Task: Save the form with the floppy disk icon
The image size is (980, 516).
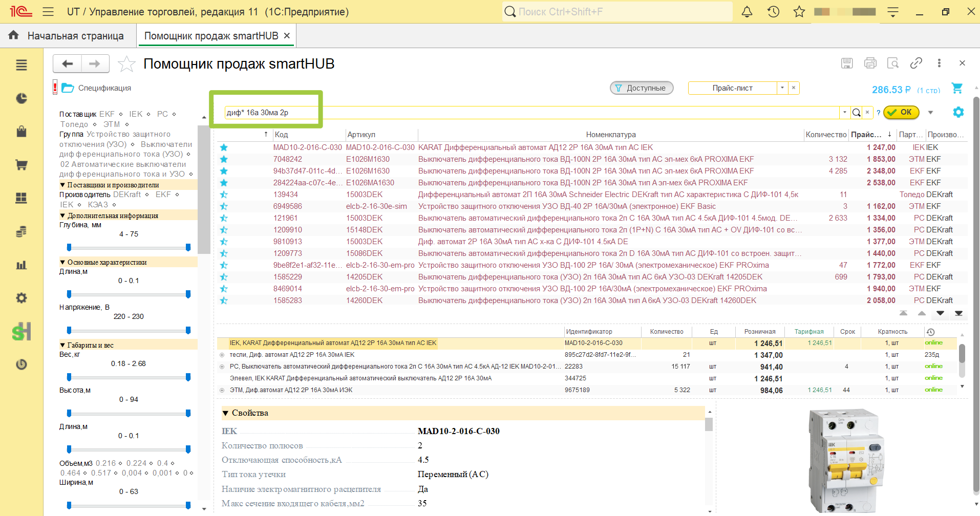Action: (x=847, y=63)
